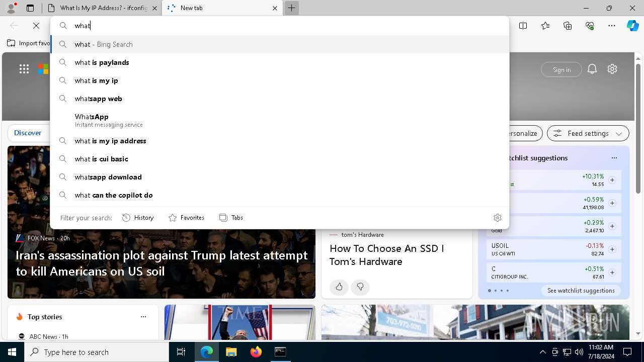Open Task View on the taskbar
644x362 pixels.
181,352
